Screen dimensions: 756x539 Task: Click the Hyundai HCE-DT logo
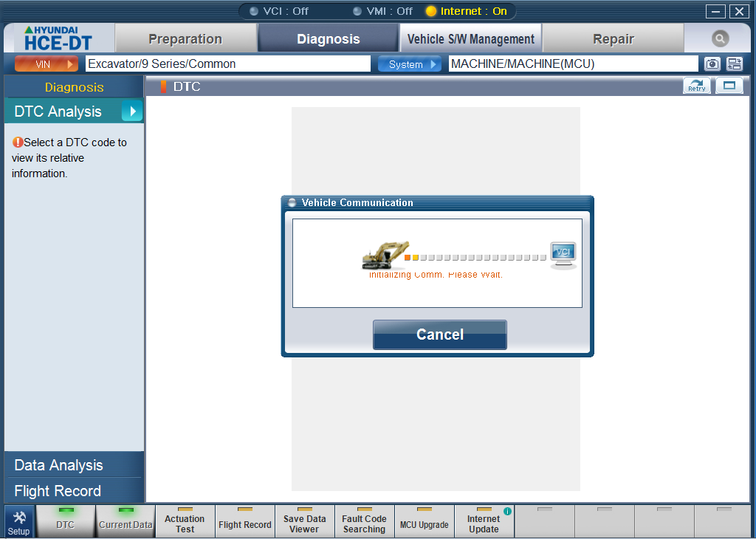(x=59, y=38)
